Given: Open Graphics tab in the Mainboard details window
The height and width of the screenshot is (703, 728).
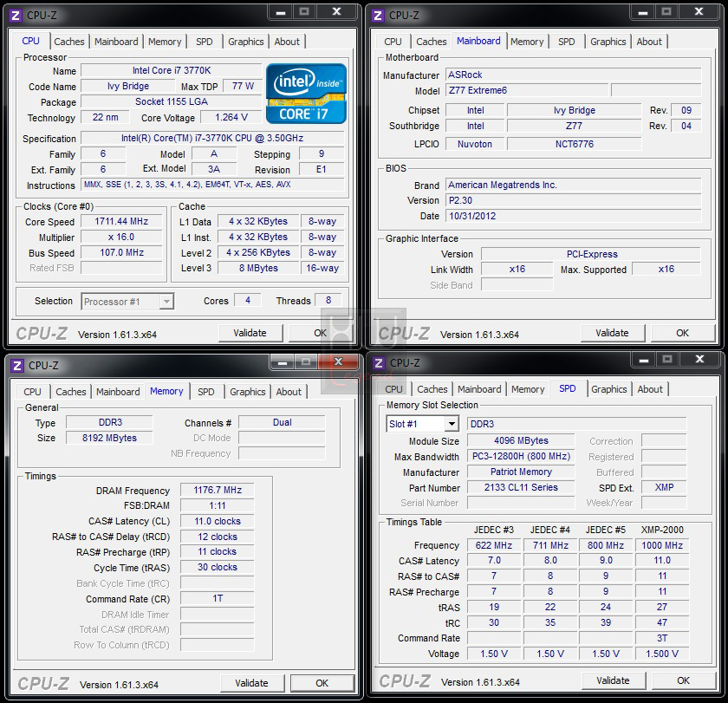Looking at the screenshot, I should 608,42.
